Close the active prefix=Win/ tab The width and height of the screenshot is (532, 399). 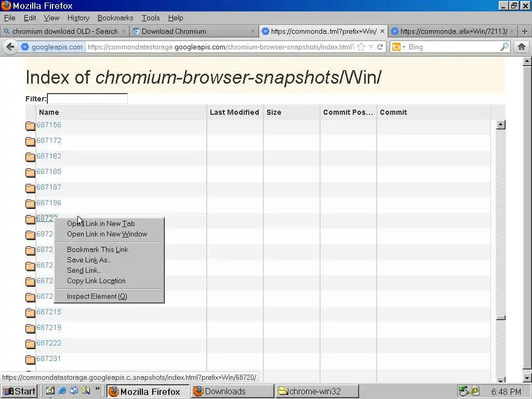(382, 31)
